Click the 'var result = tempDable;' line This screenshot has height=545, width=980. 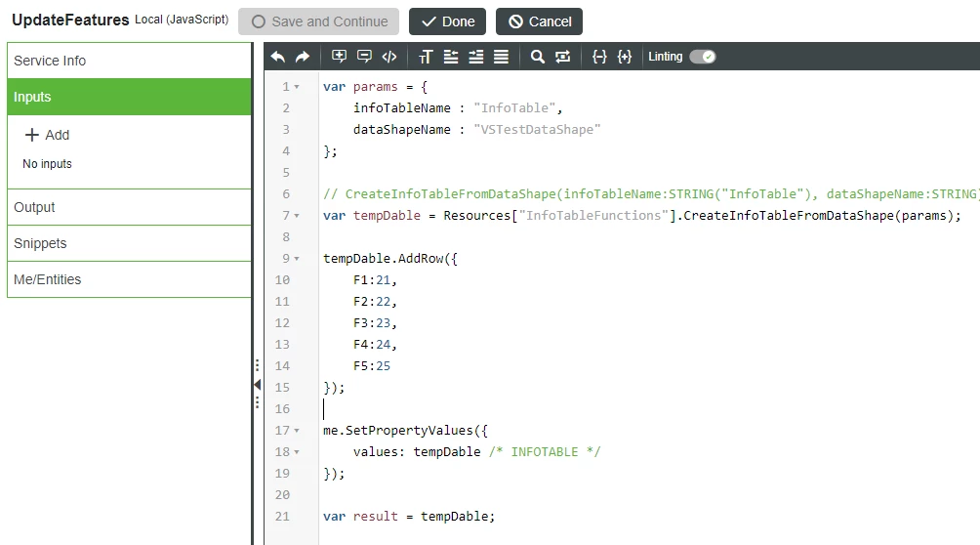click(409, 517)
